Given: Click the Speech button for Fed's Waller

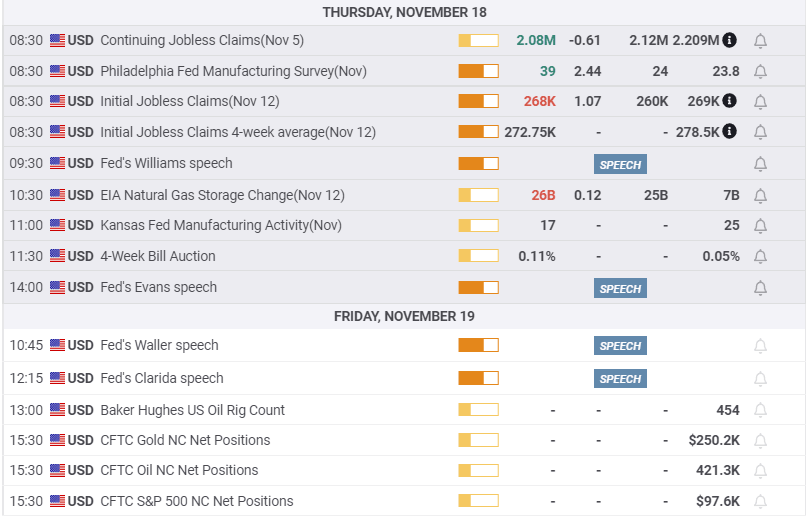Looking at the screenshot, I should [x=620, y=346].
